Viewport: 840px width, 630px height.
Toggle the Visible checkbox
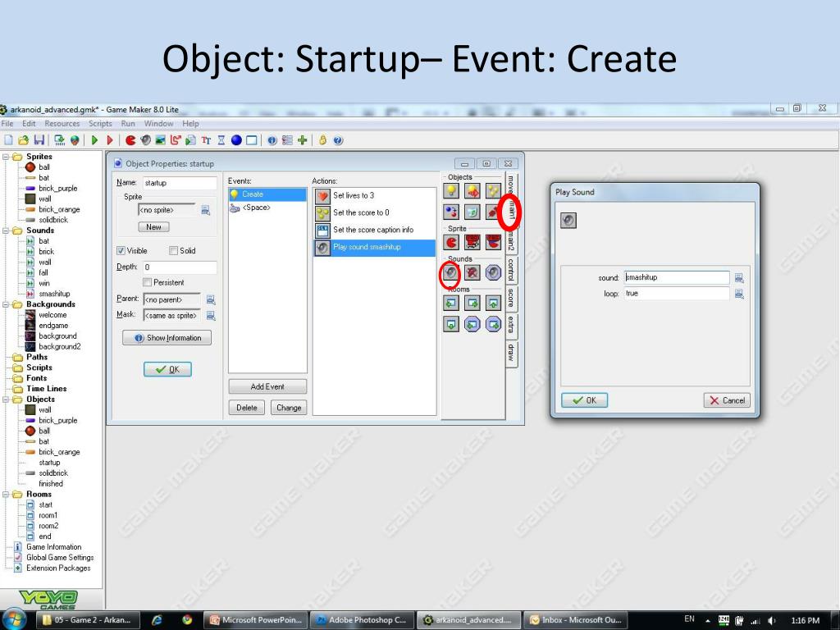[121, 251]
